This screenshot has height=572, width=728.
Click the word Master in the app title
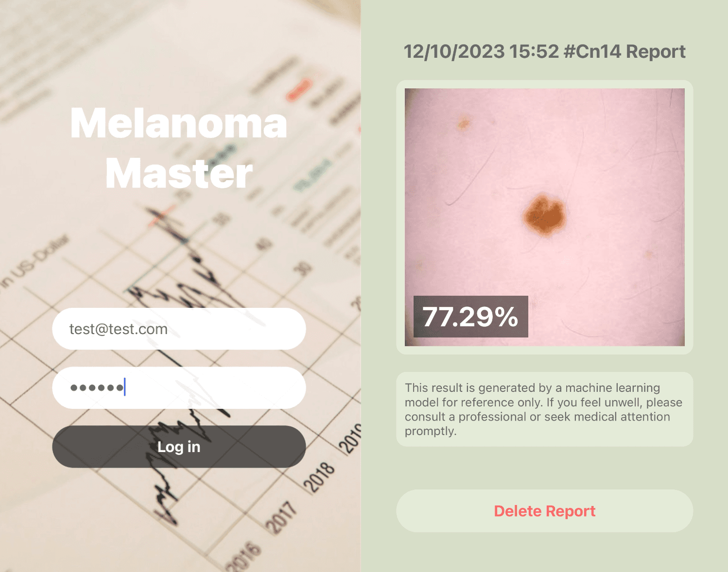coord(179,174)
